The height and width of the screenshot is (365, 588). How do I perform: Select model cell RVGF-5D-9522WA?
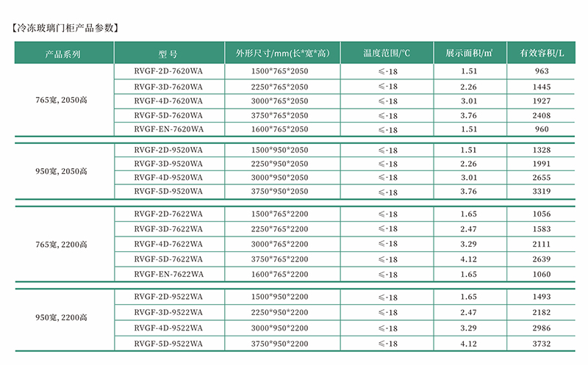pos(168,343)
